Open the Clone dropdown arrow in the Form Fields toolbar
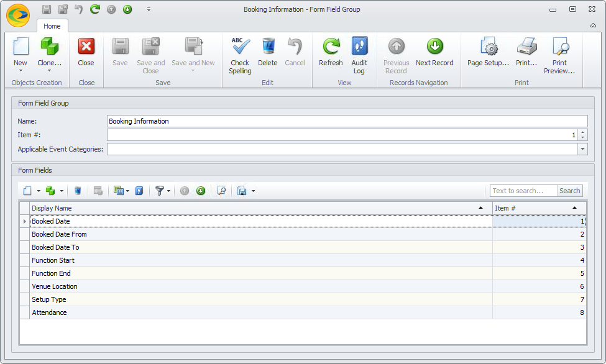This screenshot has height=364, width=606. click(62, 191)
